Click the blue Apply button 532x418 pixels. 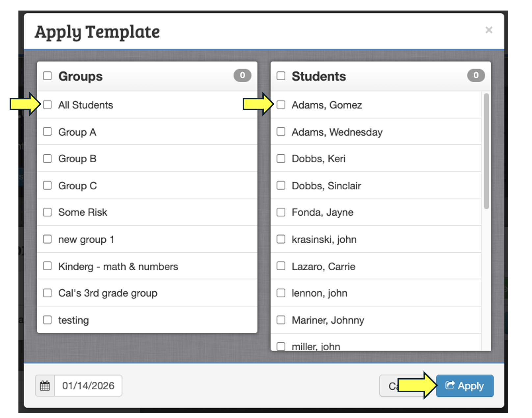click(465, 385)
